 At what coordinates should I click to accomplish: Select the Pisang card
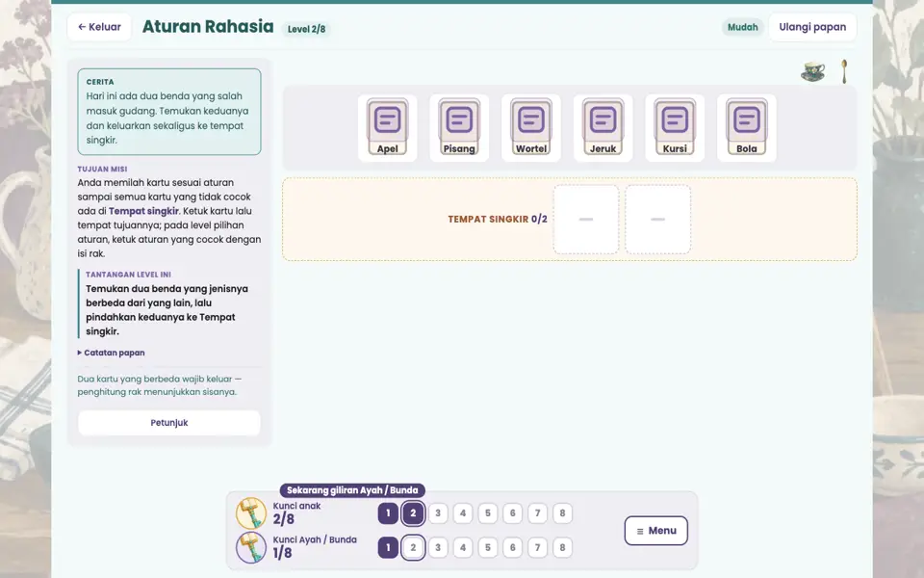[459, 127]
